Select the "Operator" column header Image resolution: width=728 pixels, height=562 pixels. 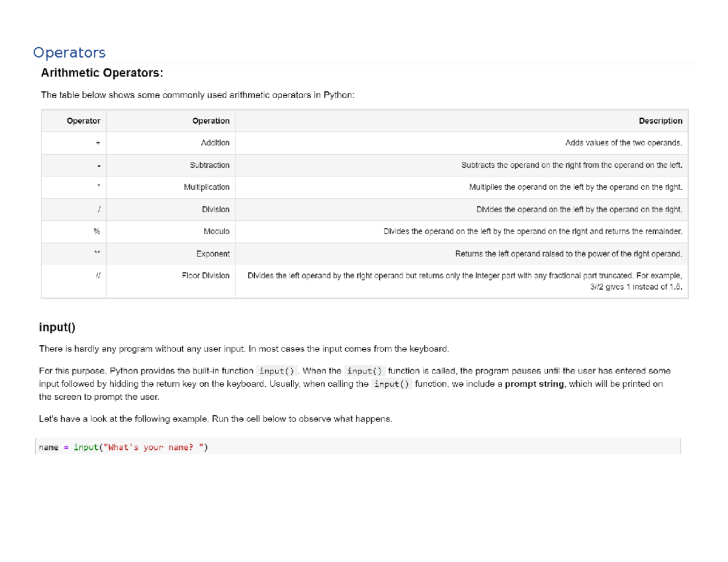click(x=84, y=121)
